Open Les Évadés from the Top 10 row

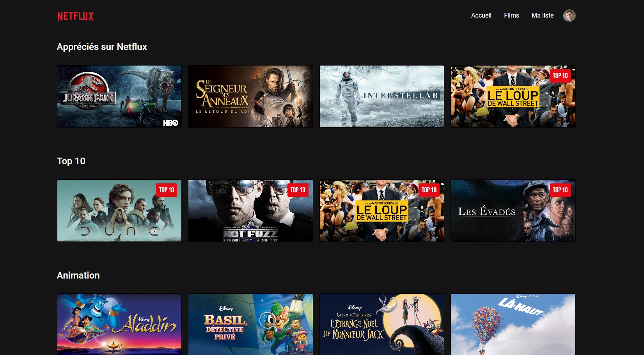click(513, 211)
